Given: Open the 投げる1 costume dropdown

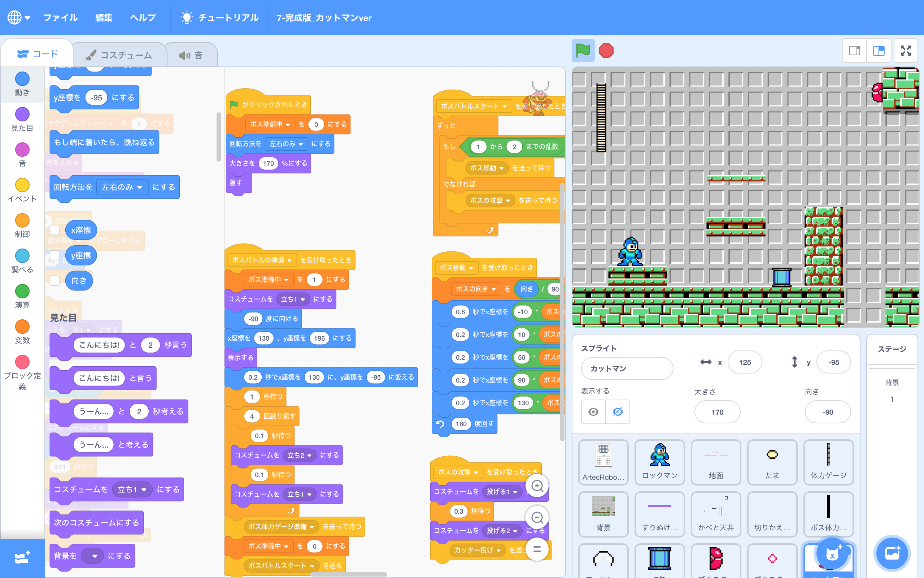Looking at the screenshot, I should click(x=502, y=492).
